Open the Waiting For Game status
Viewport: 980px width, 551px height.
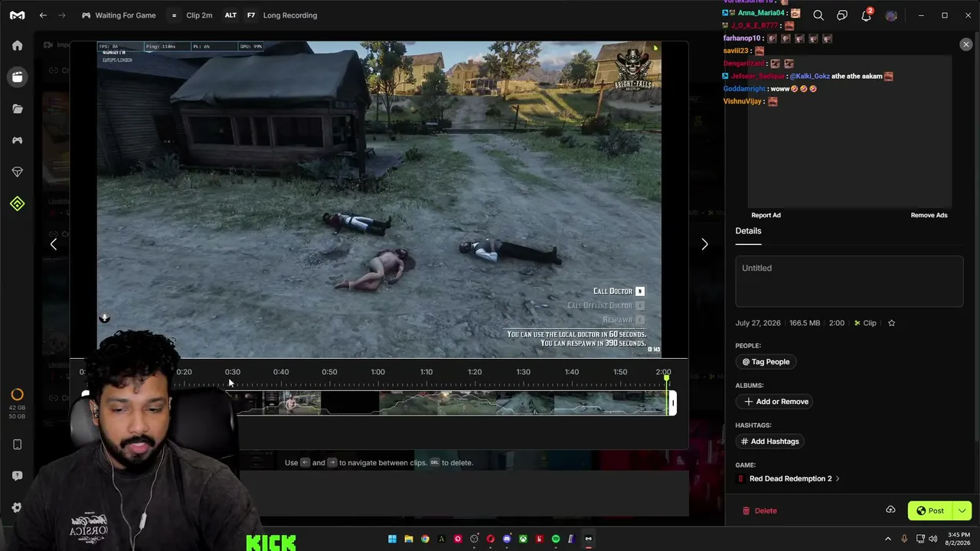(x=119, y=15)
